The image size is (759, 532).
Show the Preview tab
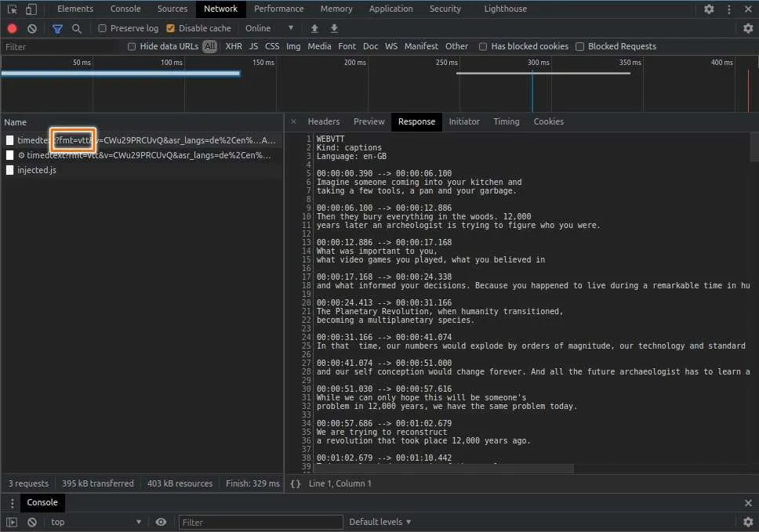point(369,121)
